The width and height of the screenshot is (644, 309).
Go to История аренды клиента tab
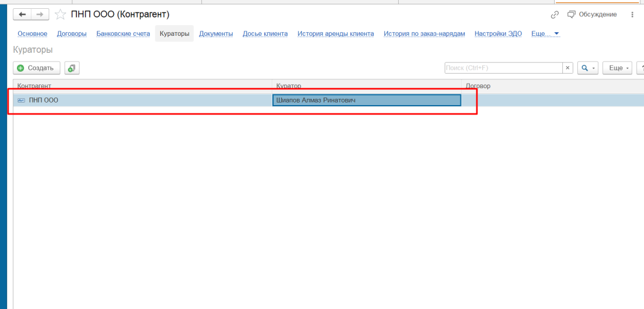click(336, 34)
